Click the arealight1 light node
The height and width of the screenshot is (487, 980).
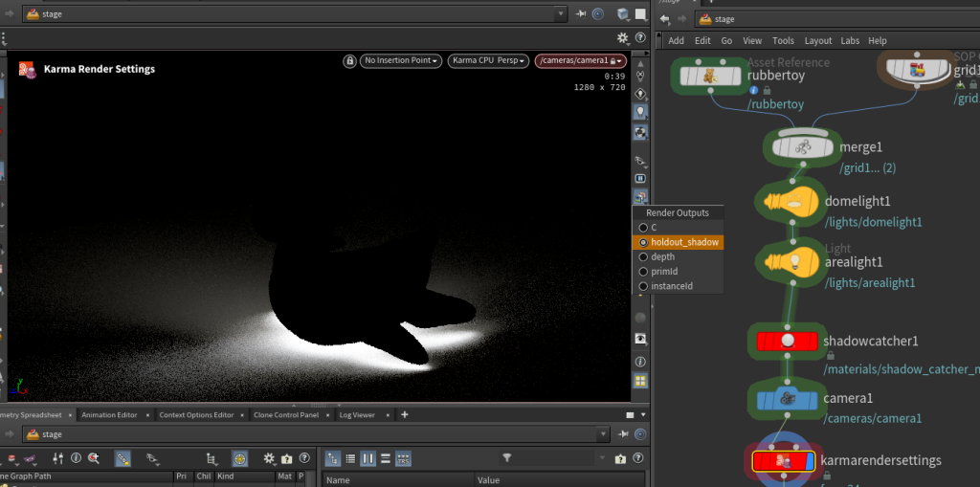(x=792, y=261)
